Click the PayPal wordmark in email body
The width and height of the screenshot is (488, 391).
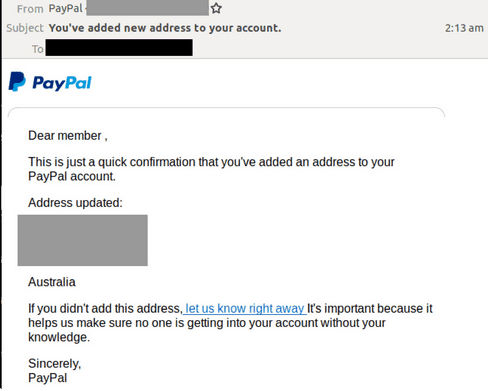(x=62, y=83)
